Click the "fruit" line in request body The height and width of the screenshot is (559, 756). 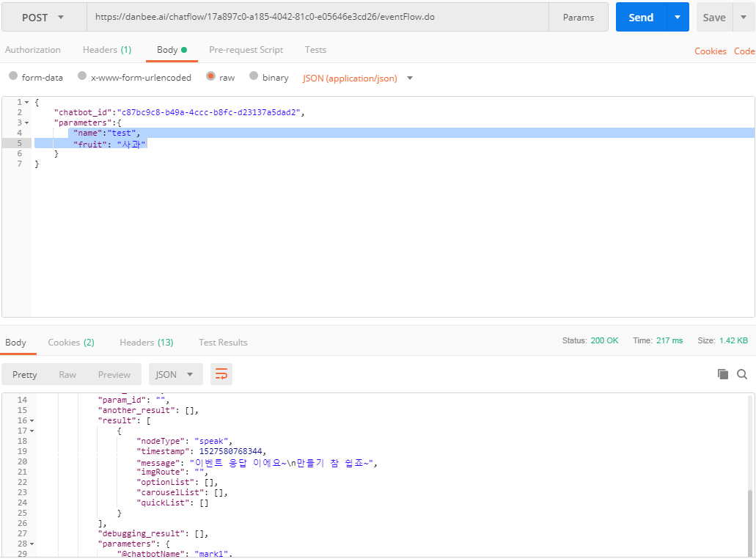(109, 144)
